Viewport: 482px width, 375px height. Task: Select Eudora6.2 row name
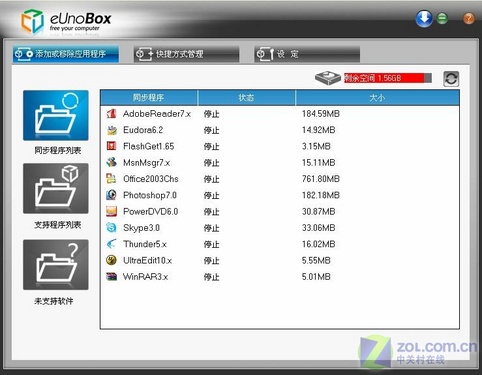(x=143, y=130)
